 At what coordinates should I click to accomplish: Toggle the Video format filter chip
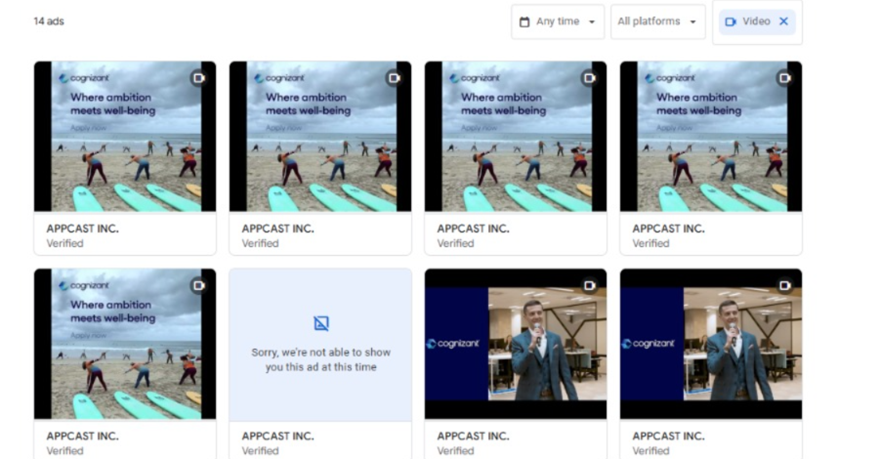tap(755, 22)
